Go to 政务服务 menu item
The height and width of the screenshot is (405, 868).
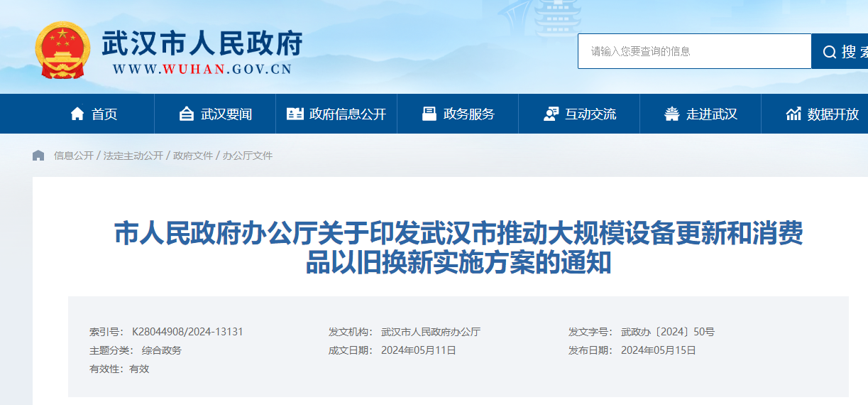click(x=469, y=114)
